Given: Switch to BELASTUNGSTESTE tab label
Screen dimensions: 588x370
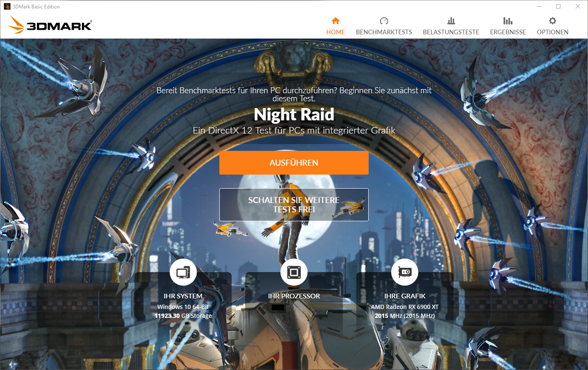Looking at the screenshot, I should (x=451, y=32).
